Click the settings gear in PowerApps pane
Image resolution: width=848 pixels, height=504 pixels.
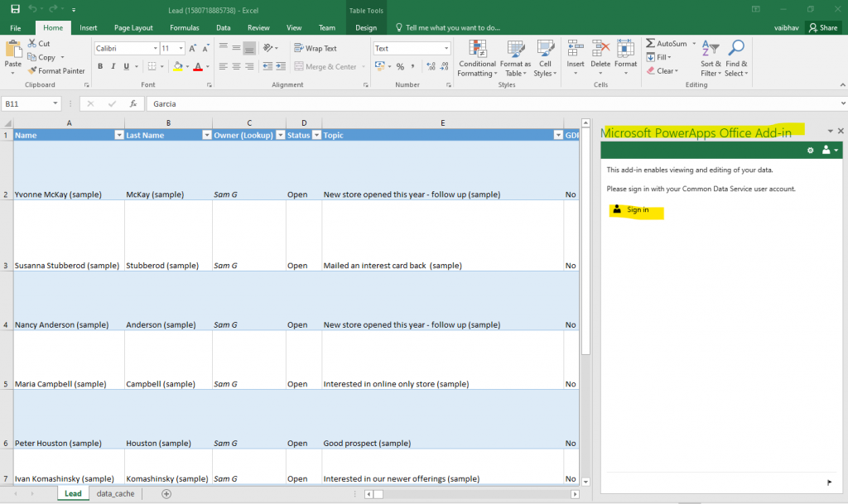(810, 150)
